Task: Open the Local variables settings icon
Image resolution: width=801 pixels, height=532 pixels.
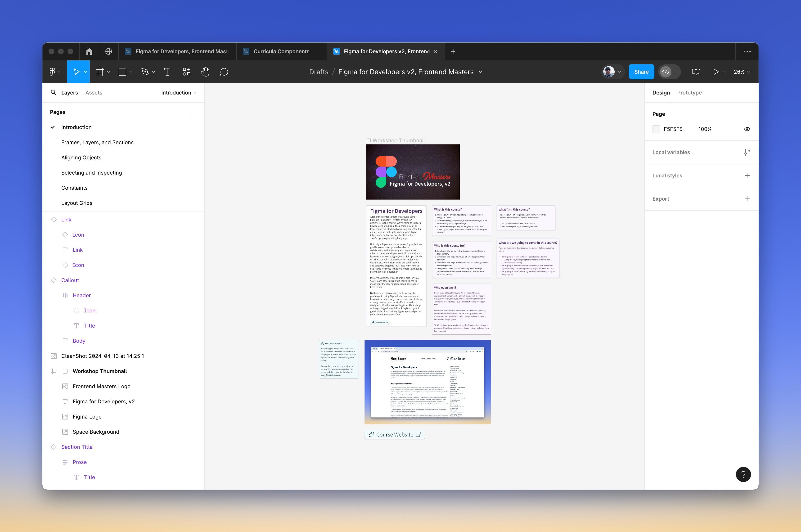Action: 747,152
